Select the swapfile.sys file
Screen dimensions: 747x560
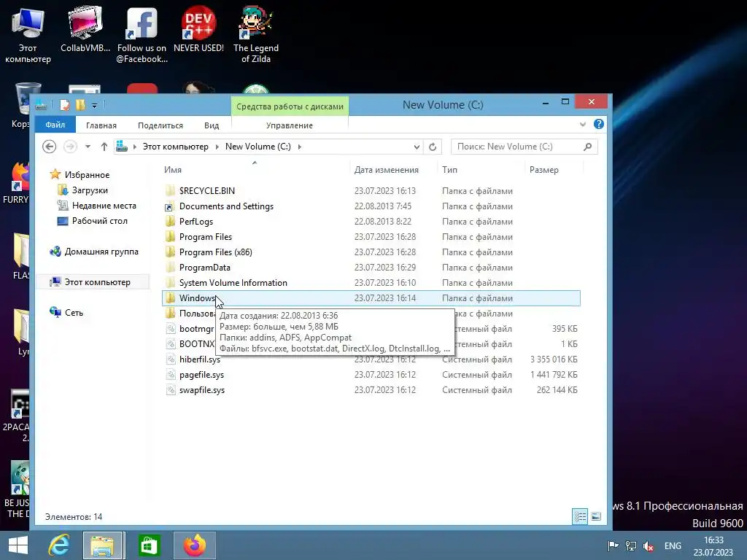pos(201,389)
